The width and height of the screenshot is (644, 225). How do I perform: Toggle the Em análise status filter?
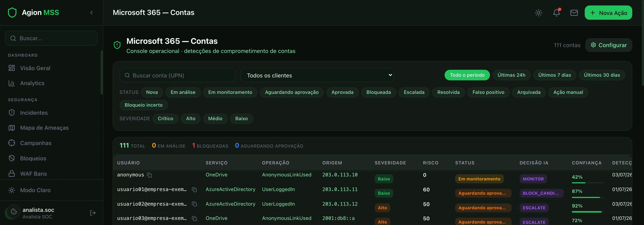click(183, 92)
